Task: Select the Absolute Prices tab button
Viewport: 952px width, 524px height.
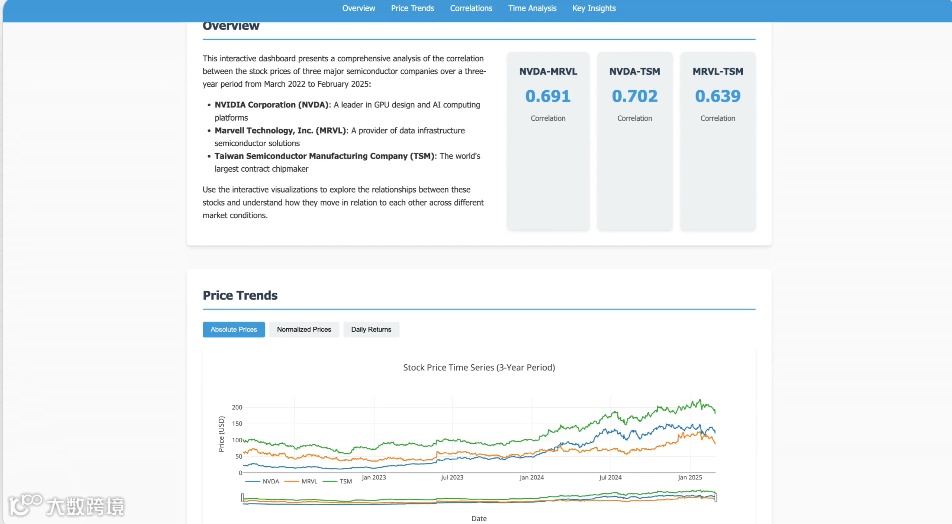Action: click(x=234, y=330)
